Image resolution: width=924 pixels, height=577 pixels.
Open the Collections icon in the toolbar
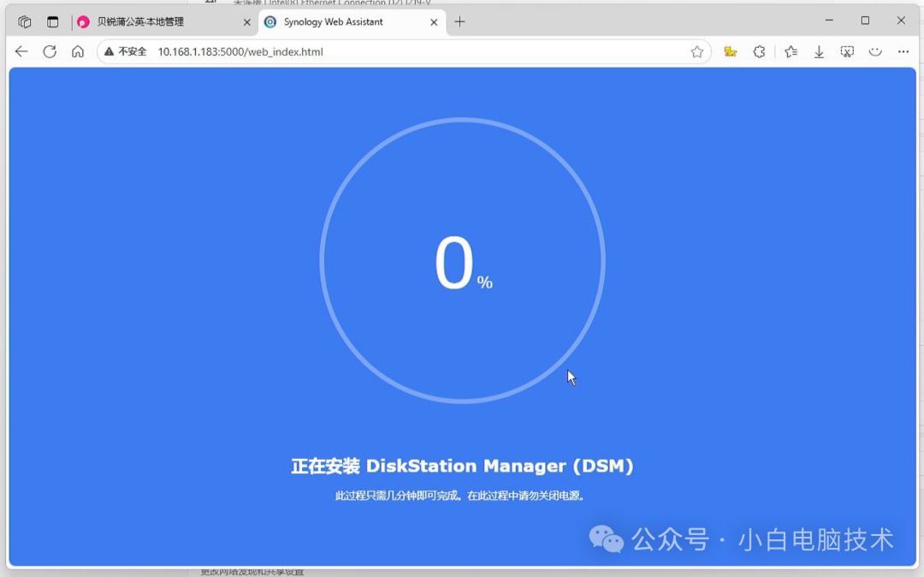point(788,51)
